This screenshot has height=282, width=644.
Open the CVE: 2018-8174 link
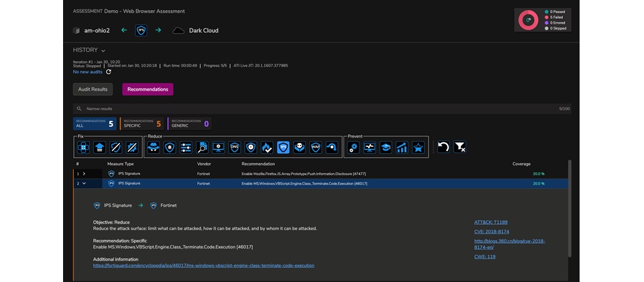(x=493, y=232)
